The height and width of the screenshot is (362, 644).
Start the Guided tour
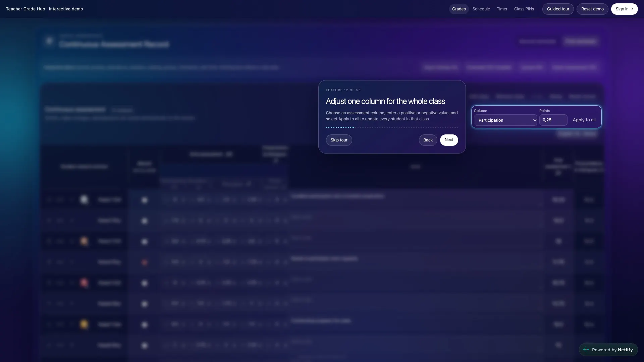(x=558, y=9)
